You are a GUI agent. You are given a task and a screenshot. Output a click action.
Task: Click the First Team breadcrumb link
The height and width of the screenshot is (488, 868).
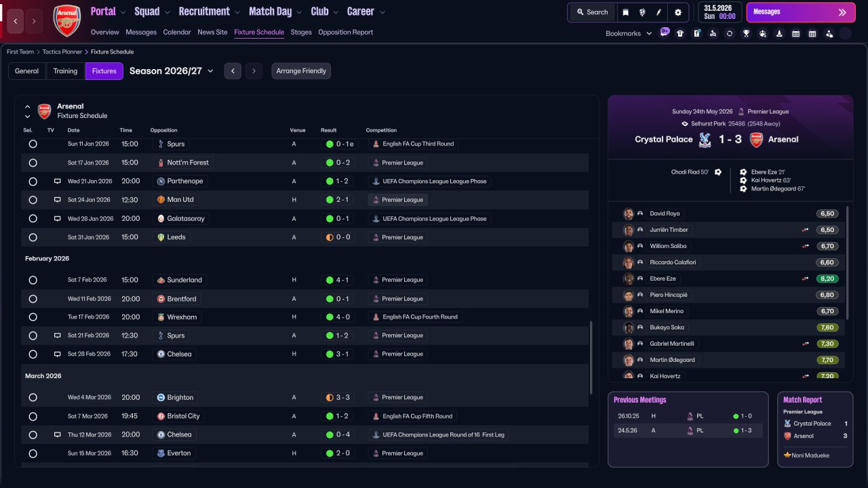click(x=22, y=52)
